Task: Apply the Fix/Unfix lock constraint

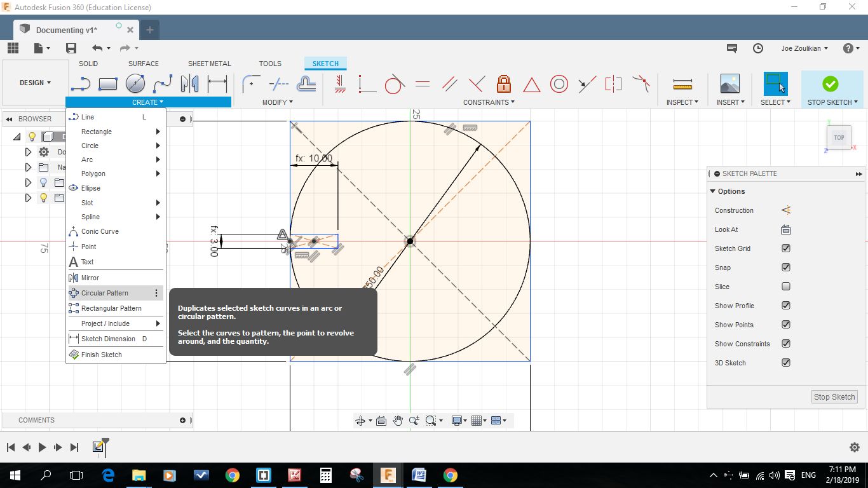Action: pos(504,83)
